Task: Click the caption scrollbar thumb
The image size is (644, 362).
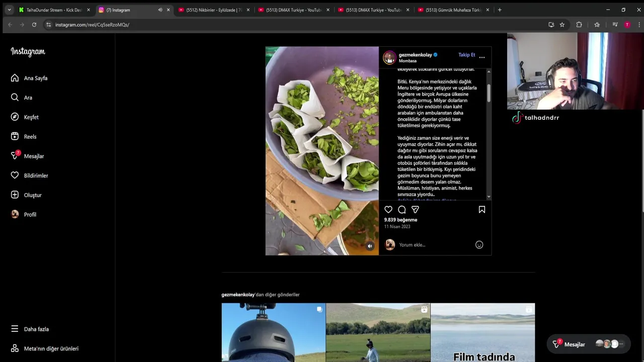Action: (x=489, y=93)
